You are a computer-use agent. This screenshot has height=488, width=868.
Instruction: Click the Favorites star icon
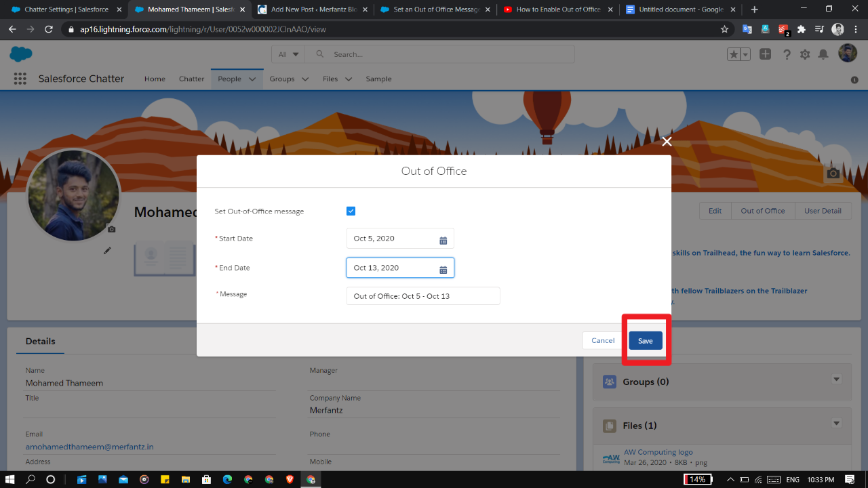[x=734, y=54]
